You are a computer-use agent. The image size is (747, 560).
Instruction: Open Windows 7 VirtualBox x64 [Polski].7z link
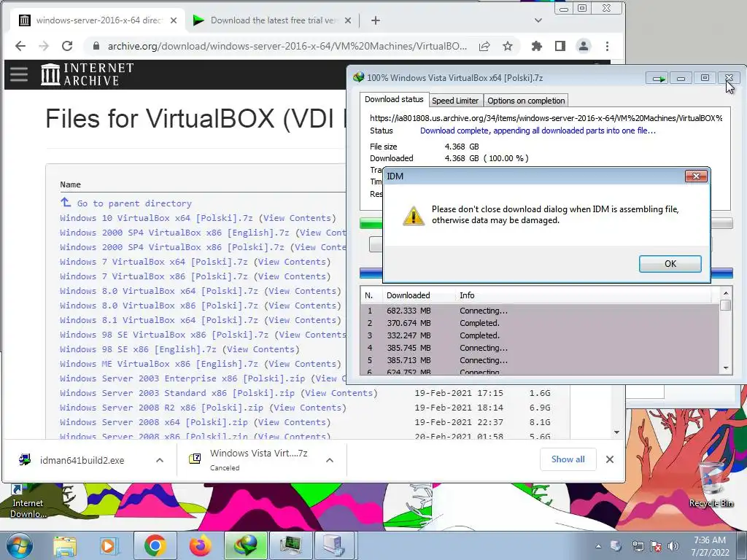click(x=154, y=262)
